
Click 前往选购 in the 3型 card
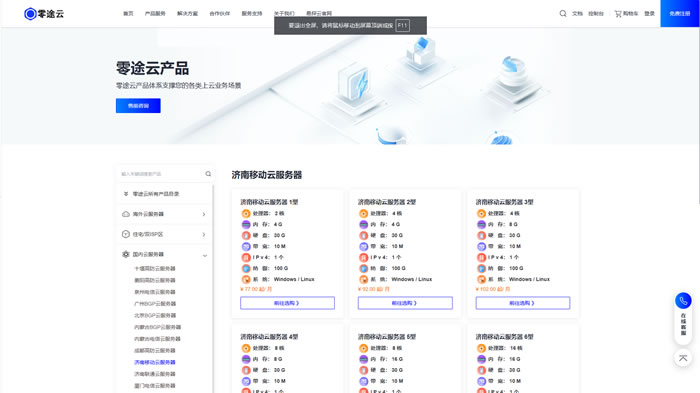tap(523, 303)
